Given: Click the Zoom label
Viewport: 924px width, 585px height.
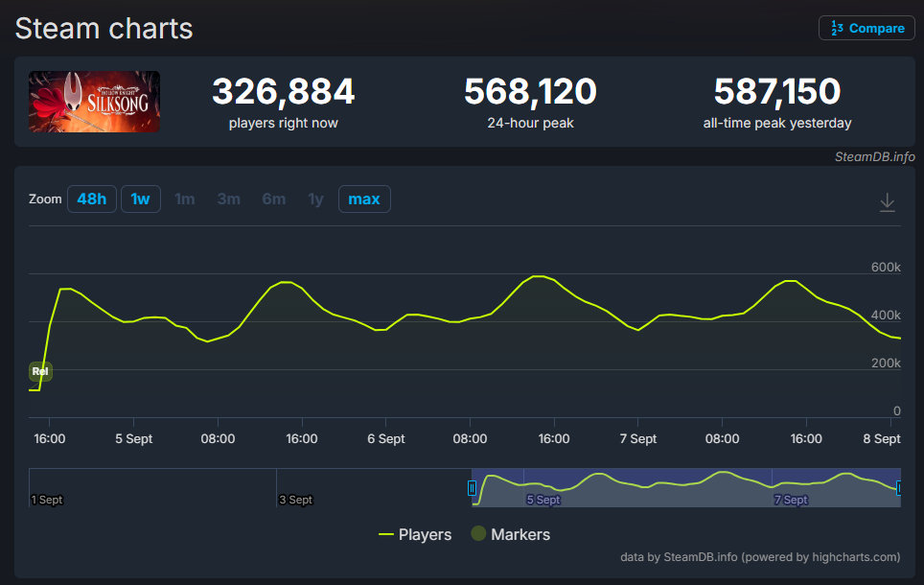Looking at the screenshot, I should [45, 199].
